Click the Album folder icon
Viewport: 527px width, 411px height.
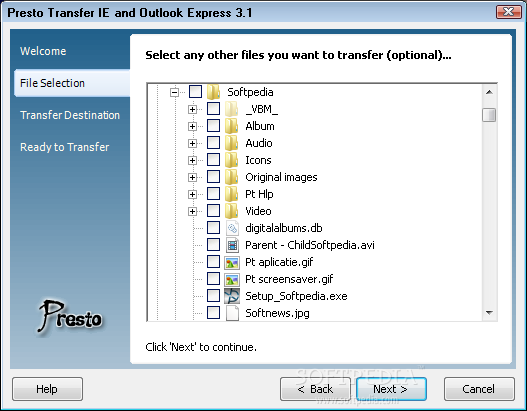(x=232, y=126)
